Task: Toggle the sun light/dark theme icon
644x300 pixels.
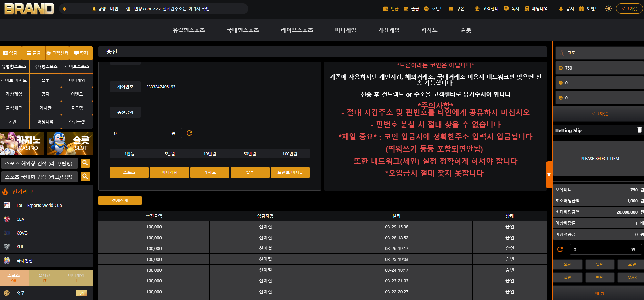Action: 609,9
